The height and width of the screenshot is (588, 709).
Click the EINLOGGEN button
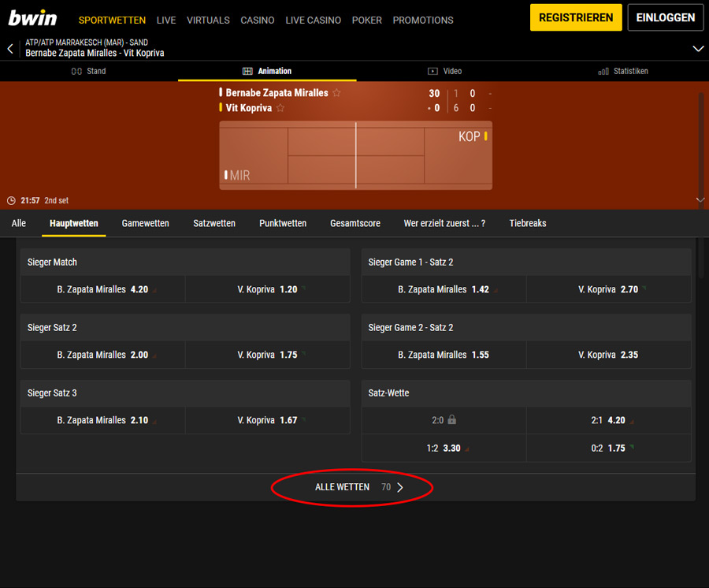(x=665, y=17)
